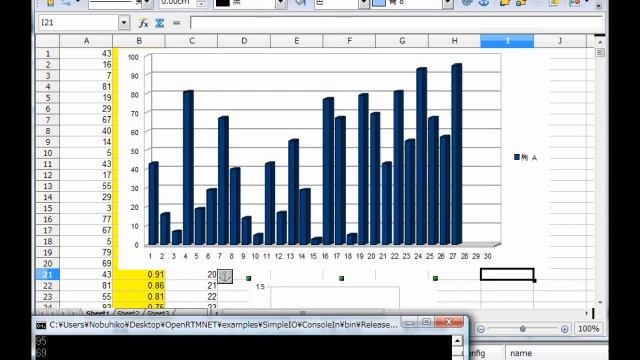
Task: Select row 1 header
Action: tap(48, 53)
